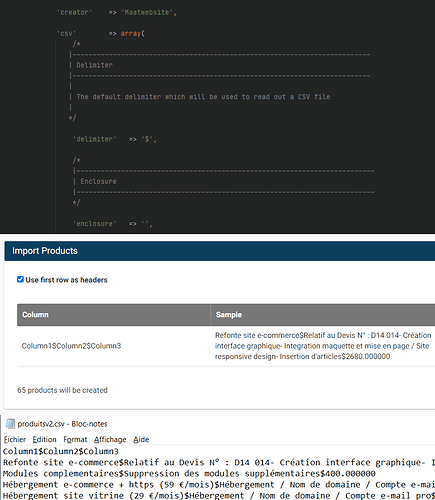
Task: Click the Modules complementaires line in Notepad
Action: pos(189,473)
